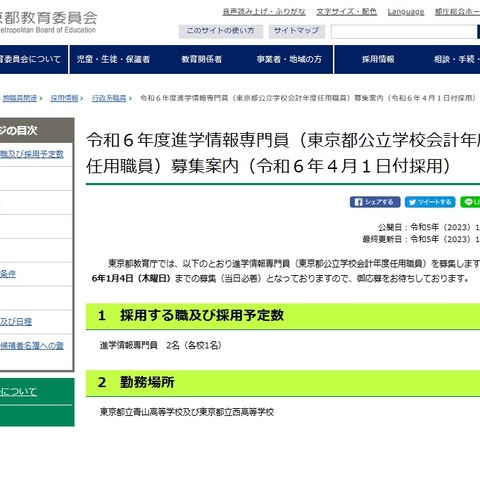
Task: Jump to 候補者名簿への登 sidebar link
Action: (x=32, y=346)
